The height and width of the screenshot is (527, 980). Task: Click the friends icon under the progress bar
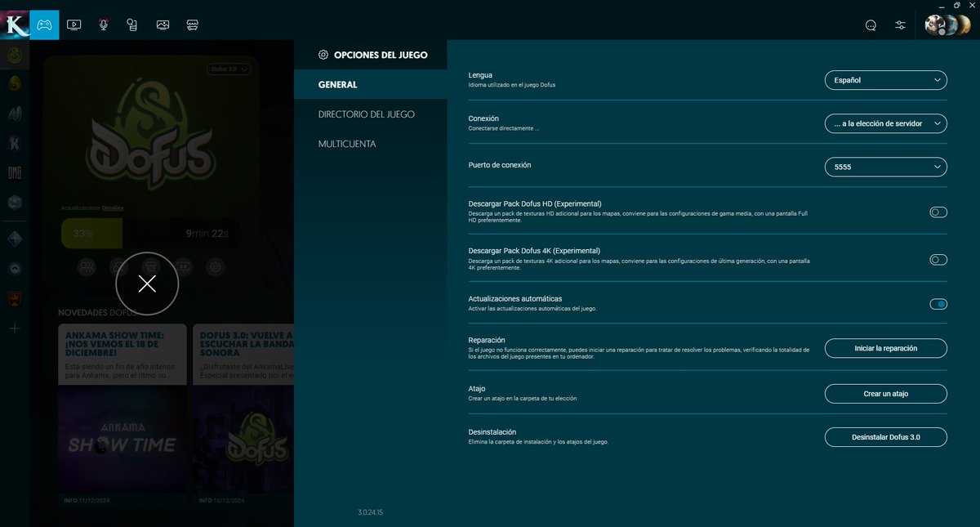coord(87,266)
